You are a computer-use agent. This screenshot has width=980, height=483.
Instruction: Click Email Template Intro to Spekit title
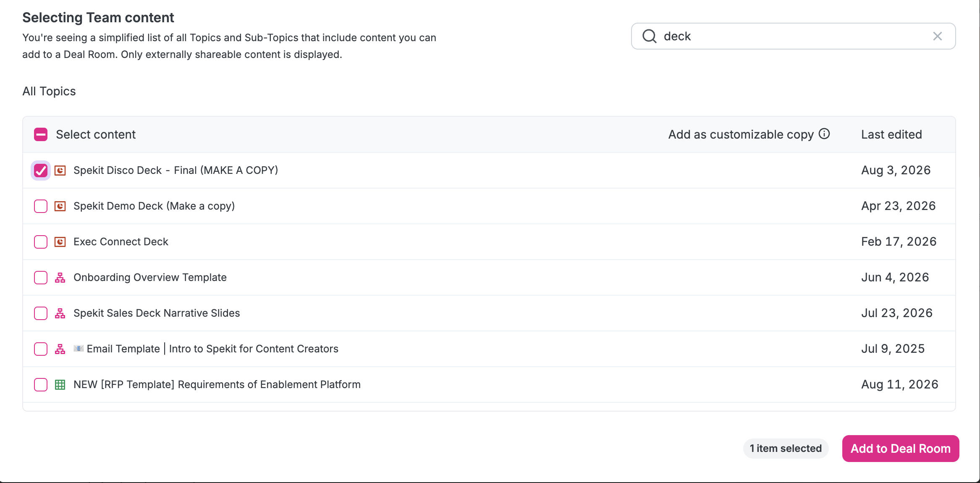(212, 349)
